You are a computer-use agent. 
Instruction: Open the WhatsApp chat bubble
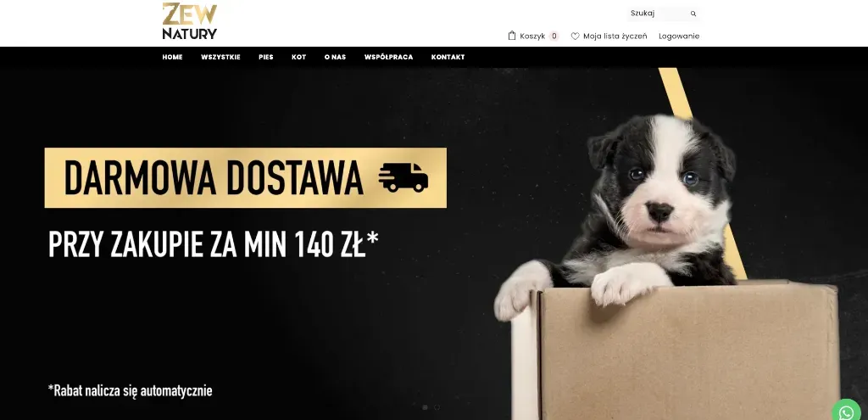[847, 412]
